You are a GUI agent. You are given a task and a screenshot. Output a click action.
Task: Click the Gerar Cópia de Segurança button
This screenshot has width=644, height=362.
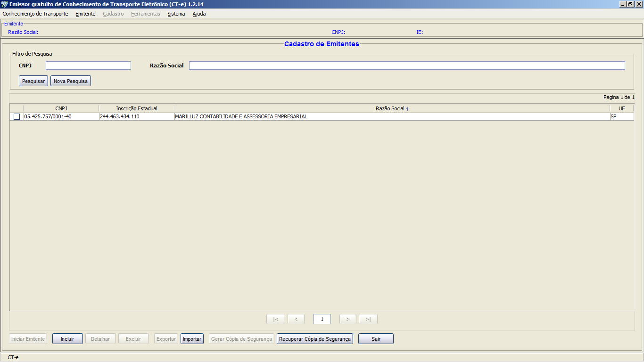(x=241, y=339)
